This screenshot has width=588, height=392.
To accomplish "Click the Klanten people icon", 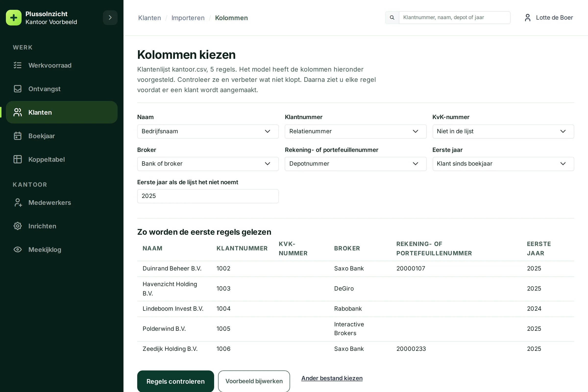I will coord(17,112).
